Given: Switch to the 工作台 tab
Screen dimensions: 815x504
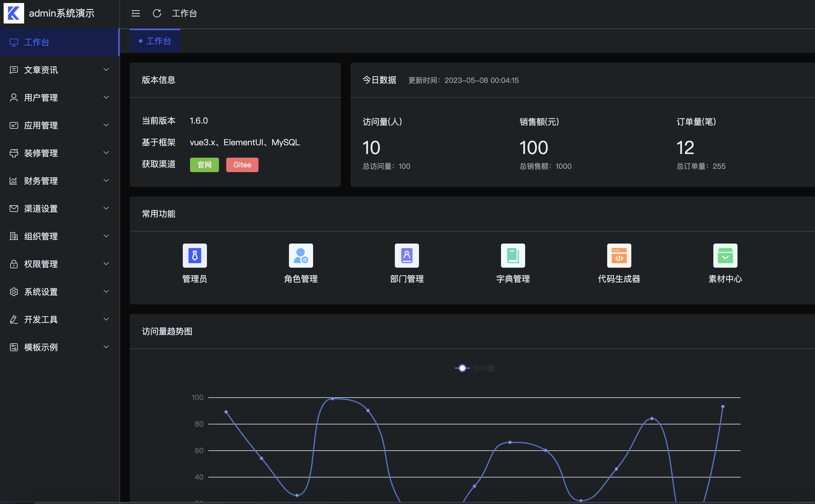Looking at the screenshot, I should (x=154, y=41).
